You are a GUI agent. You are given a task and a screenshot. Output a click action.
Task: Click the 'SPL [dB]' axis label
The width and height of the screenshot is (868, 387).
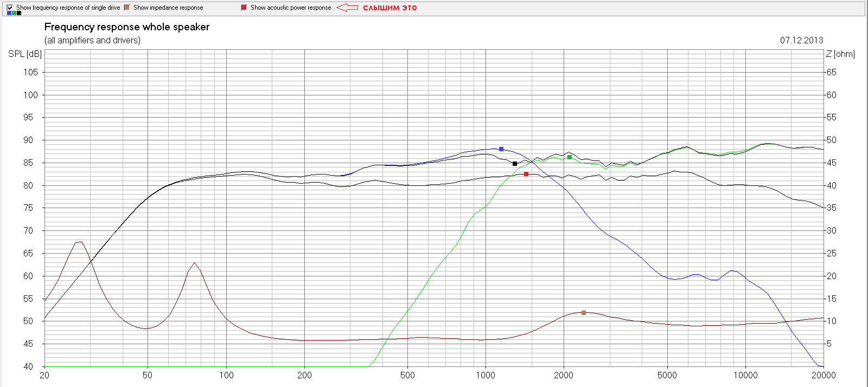[x=25, y=54]
